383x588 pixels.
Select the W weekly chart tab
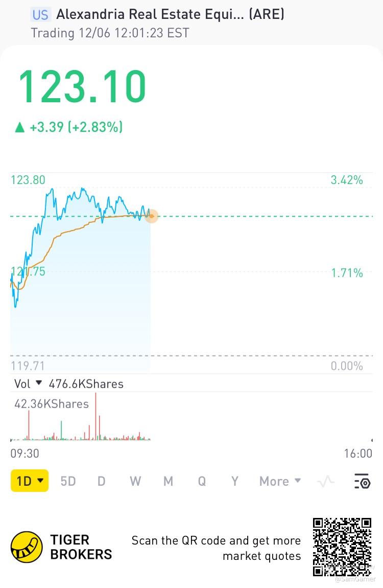(135, 481)
